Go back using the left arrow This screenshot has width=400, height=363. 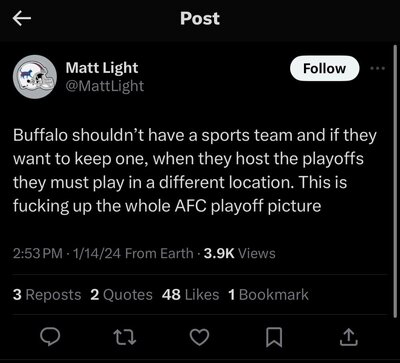click(x=22, y=19)
